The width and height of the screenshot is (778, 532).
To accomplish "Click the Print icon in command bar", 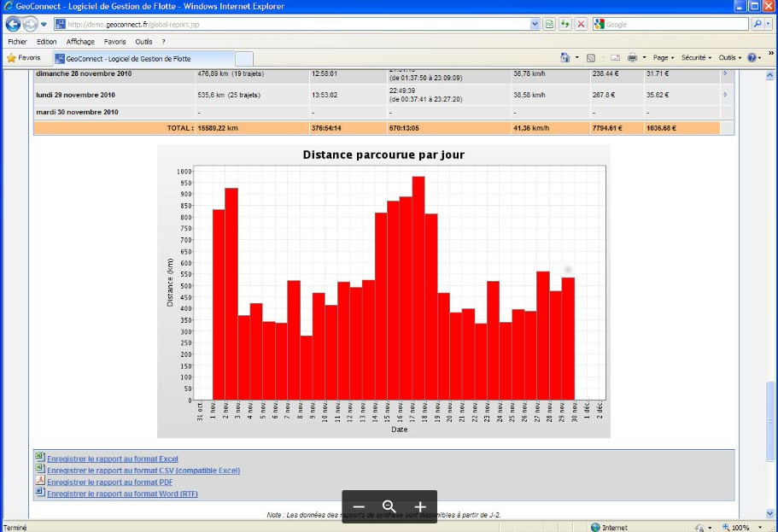I will coord(633,57).
